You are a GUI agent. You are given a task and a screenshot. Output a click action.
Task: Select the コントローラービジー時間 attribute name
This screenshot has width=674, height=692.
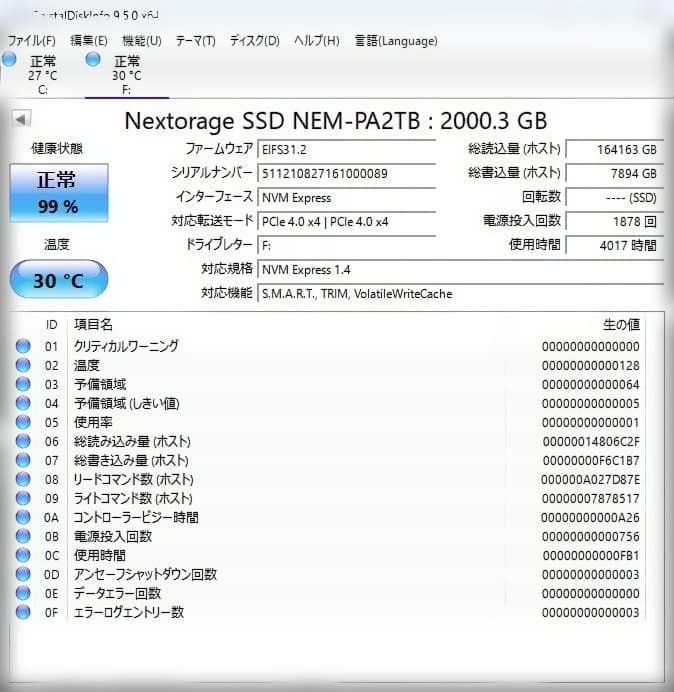click(x=136, y=517)
